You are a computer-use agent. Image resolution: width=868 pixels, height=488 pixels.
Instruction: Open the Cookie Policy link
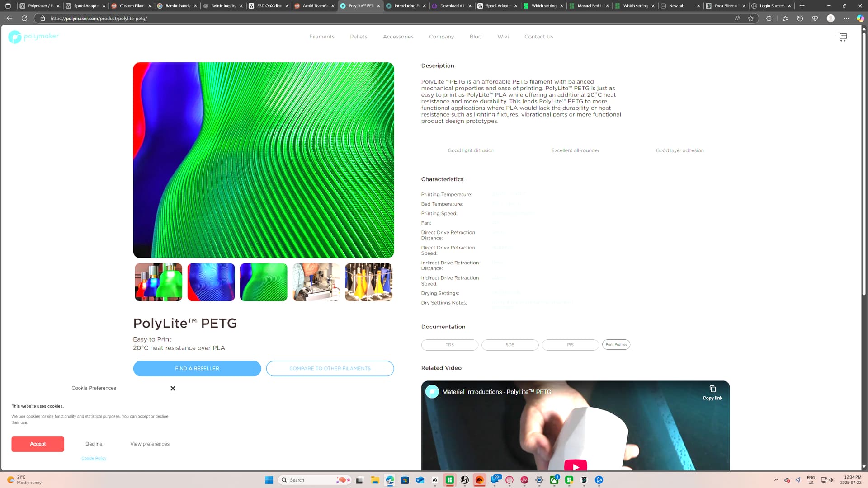tap(94, 458)
